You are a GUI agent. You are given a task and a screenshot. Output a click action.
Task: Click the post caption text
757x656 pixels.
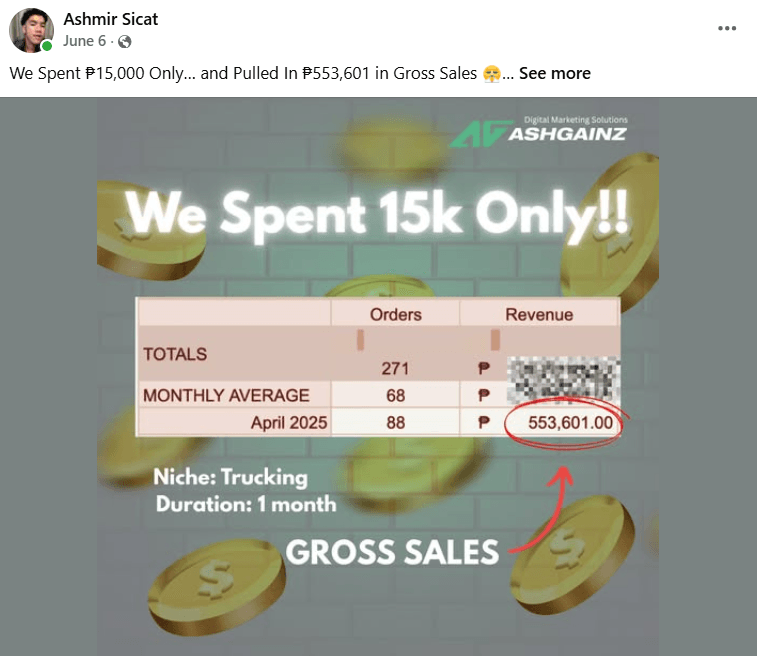point(255,73)
